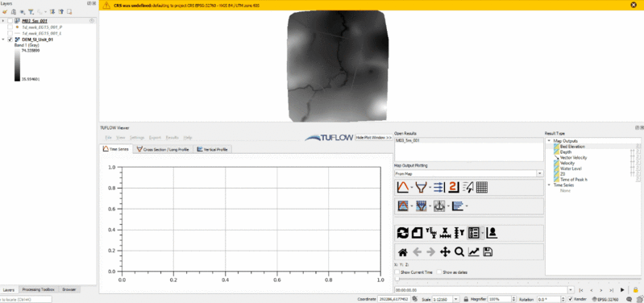The height and width of the screenshot is (303, 644).
Task: Play the results animation
Action: click(x=622, y=290)
